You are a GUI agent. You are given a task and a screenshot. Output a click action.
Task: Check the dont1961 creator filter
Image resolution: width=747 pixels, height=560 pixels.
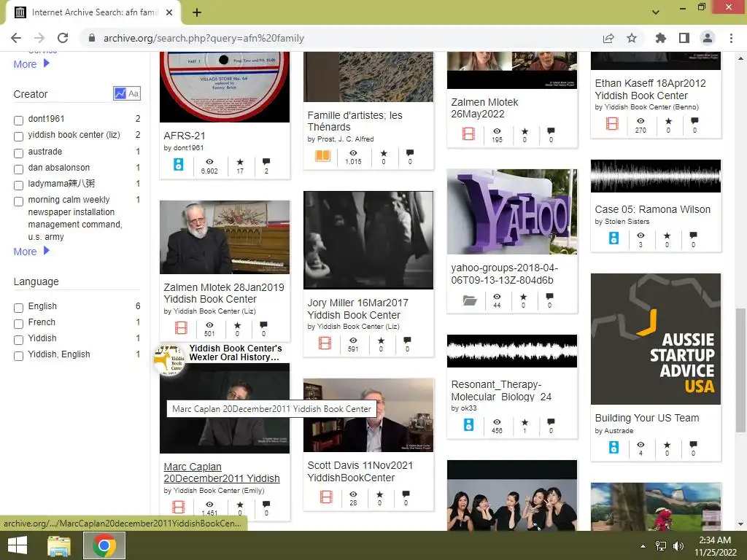click(18, 120)
